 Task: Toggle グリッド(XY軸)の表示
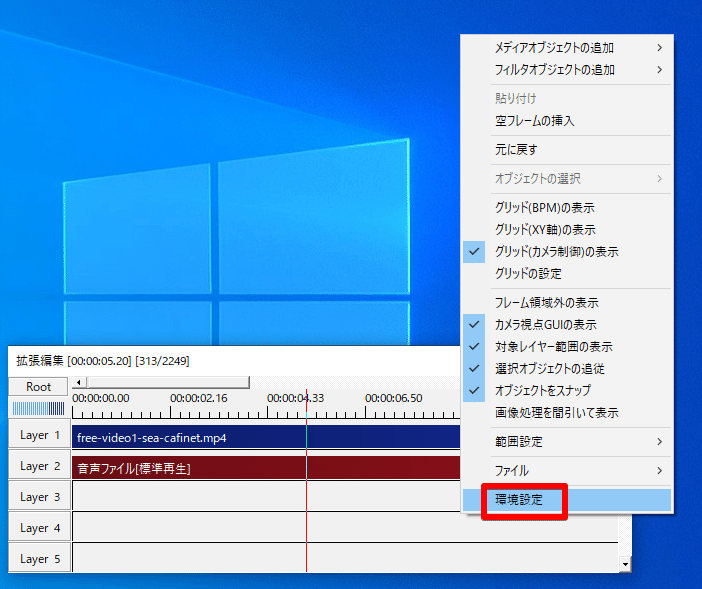(567, 230)
